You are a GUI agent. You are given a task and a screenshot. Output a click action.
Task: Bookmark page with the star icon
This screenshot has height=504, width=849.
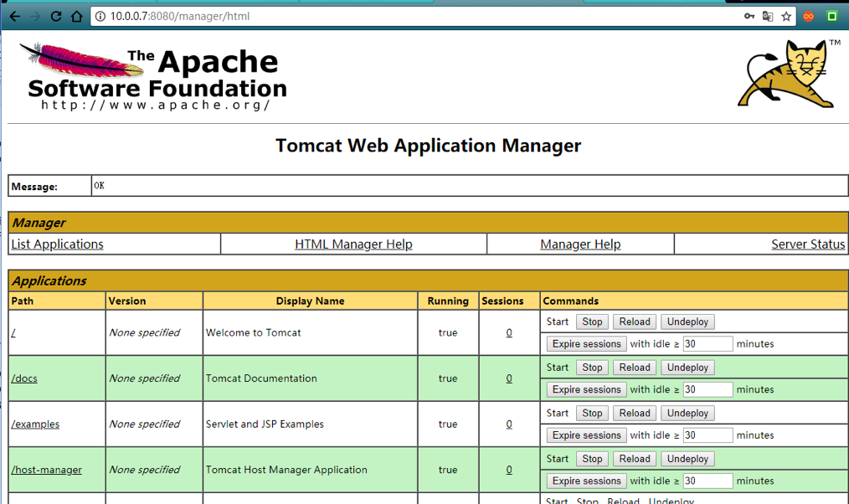[786, 16]
